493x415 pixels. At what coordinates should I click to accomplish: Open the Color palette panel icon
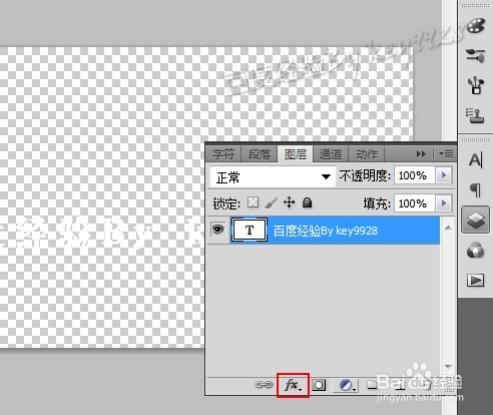(475, 26)
